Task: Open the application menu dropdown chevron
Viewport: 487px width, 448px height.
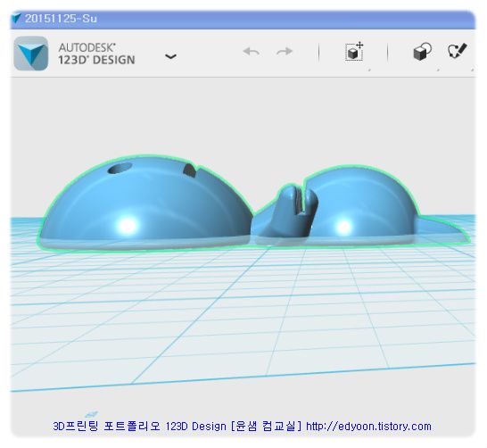Action: pos(170,56)
